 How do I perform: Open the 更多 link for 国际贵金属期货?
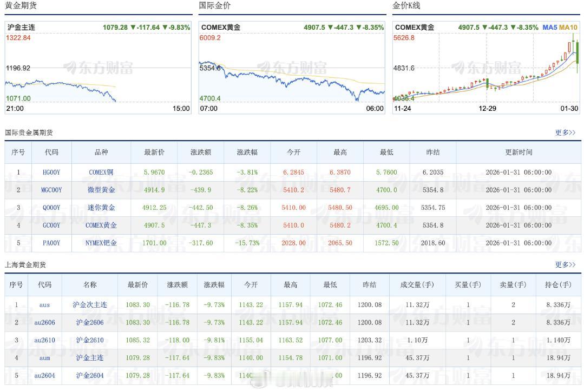(x=565, y=132)
